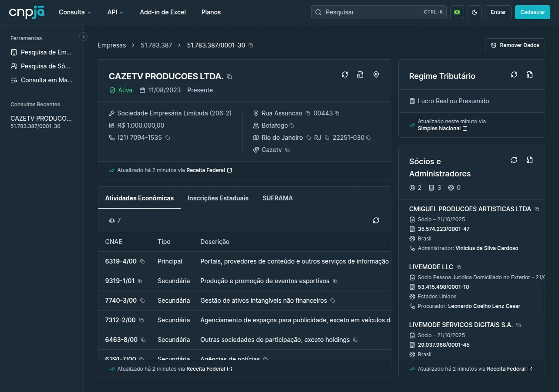Open partner CNPJ 53.415.498/0001-10
The height and width of the screenshot is (392, 559).
(444, 287)
